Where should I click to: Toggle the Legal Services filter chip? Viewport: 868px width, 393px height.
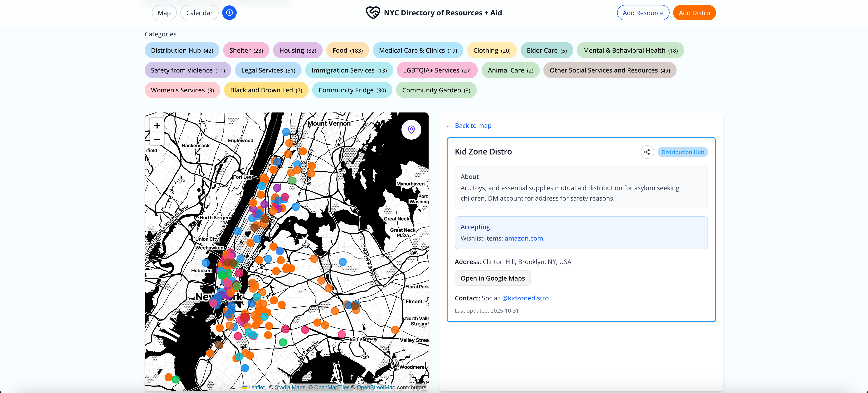pos(268,70)
